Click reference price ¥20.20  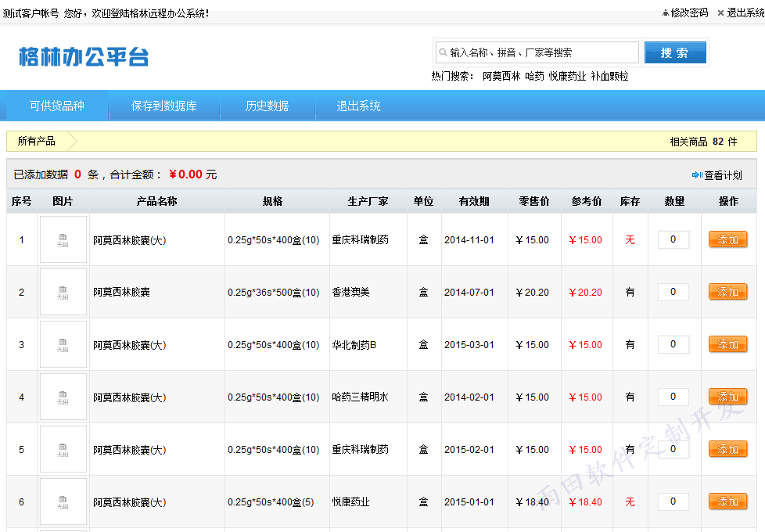[x=585, y=293]
